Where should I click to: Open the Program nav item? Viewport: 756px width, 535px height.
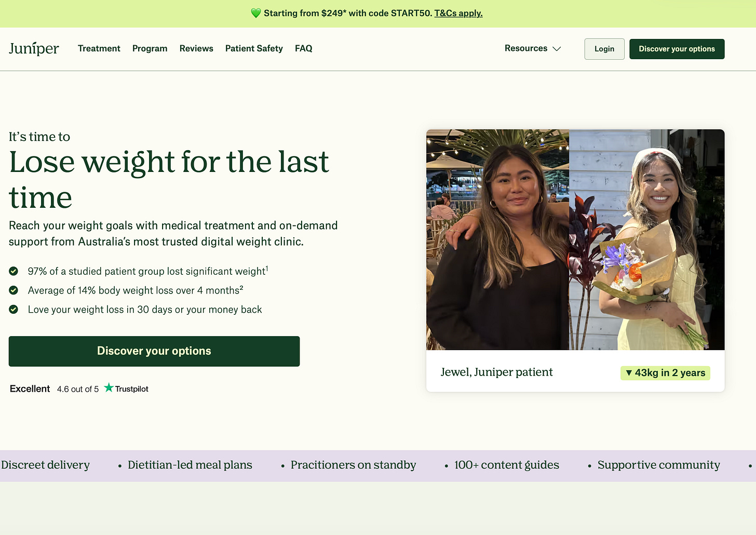point(150,48)
